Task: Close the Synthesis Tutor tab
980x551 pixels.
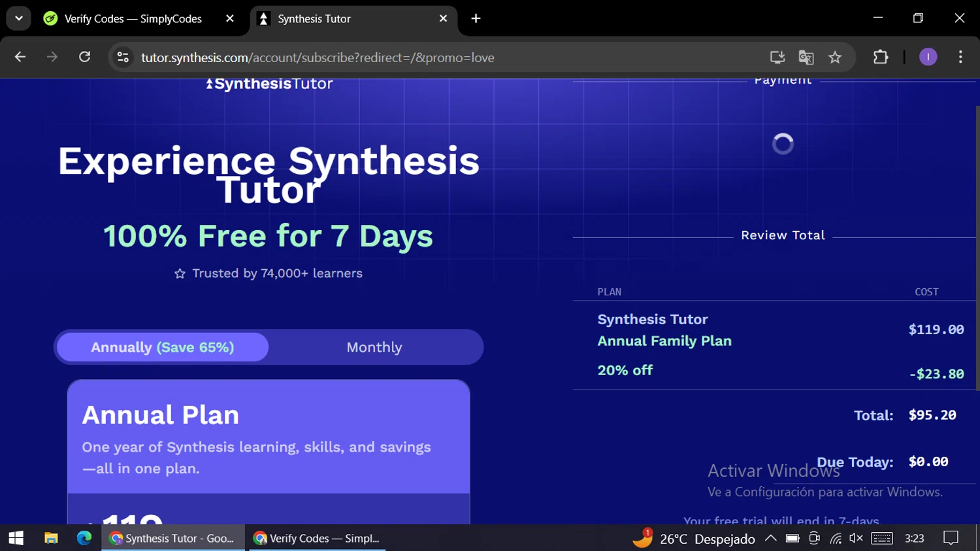Action: click(x=443, y=19)
